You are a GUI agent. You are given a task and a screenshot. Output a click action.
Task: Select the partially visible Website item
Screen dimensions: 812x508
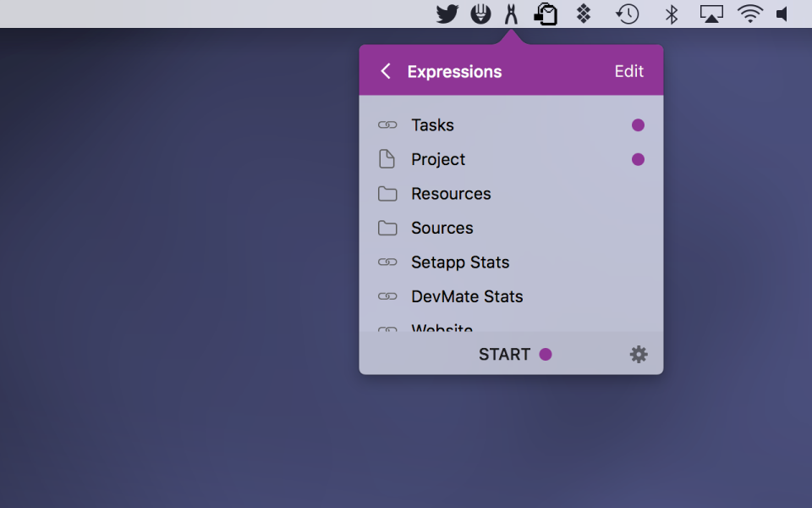(442, 328)
